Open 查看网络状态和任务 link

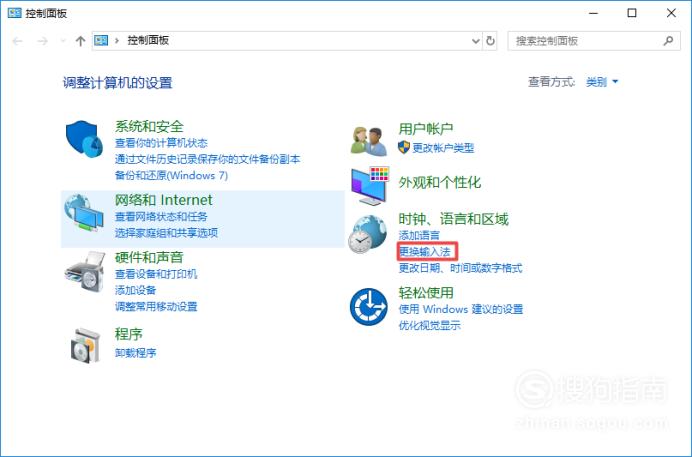point(161,217)
